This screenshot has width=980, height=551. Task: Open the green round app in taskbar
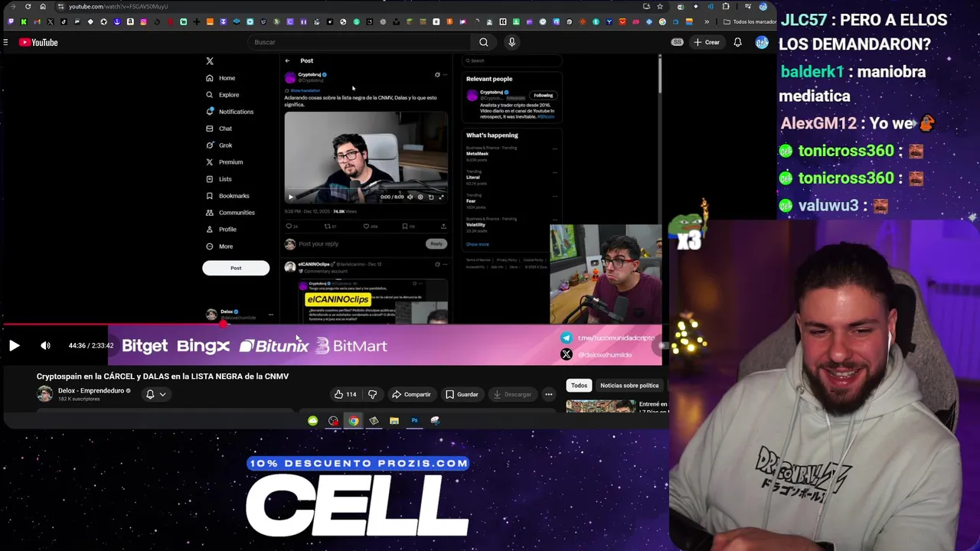[x=312, y=420]
